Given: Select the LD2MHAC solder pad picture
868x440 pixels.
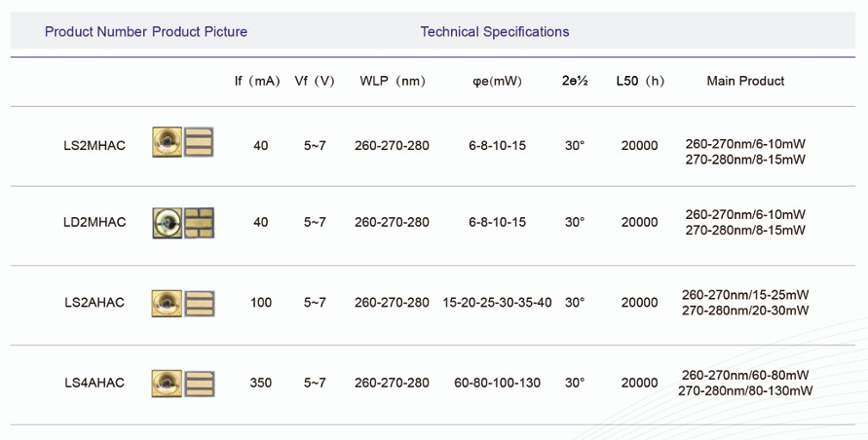Looking at the screenshot, I should tap(200, 223).
